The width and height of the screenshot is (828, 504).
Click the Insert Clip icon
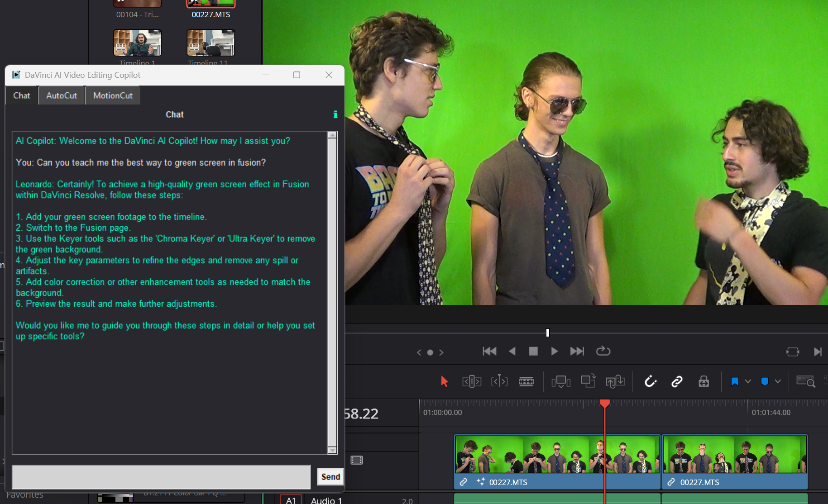click(560, 381)
